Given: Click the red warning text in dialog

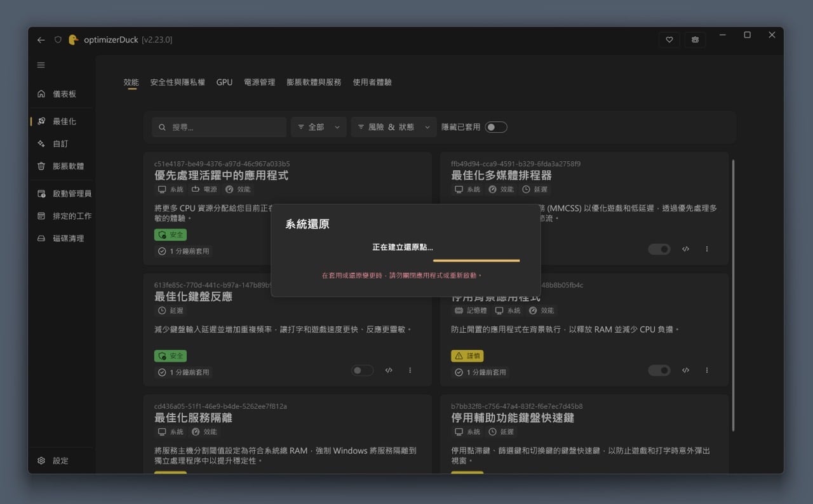Looking at the screenshot, I should [403, 275].
